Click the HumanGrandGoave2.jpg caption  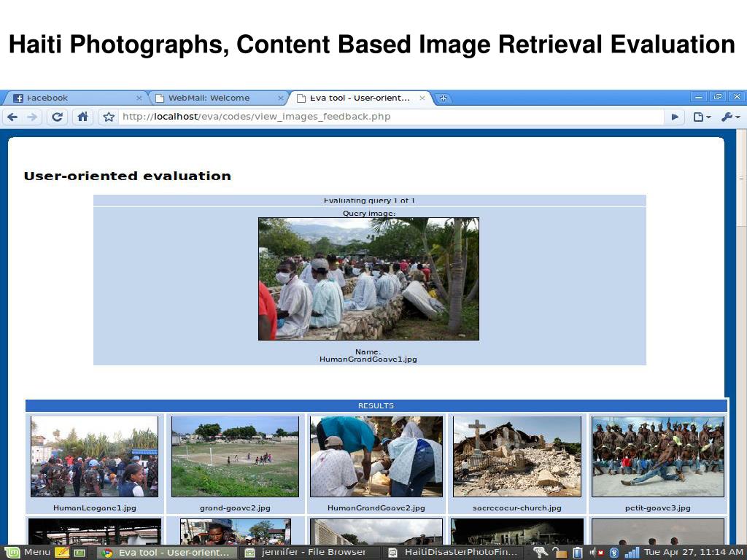pos(376,508)
